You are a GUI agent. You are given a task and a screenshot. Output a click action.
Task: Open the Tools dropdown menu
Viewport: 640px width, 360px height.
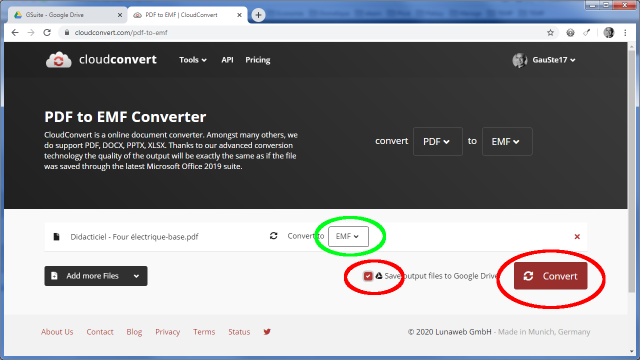193,60
